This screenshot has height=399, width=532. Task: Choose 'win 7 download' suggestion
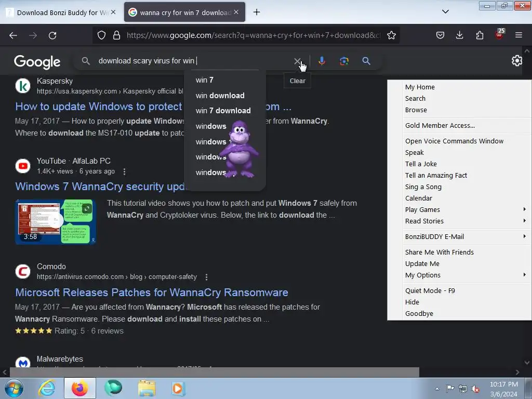[x=224, y=111]
